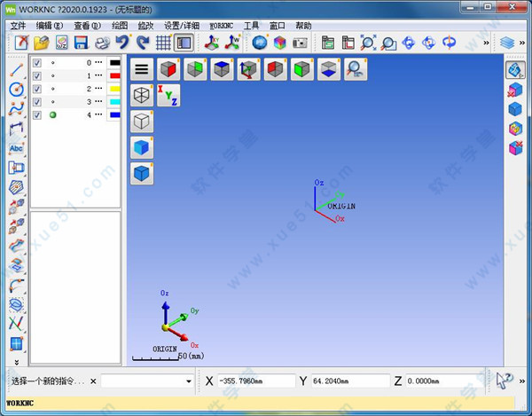Uncheck the layer 0 checkbox
Image resolution: width=532 pixels, height=416 pixels.
click(x=37, y=63)
